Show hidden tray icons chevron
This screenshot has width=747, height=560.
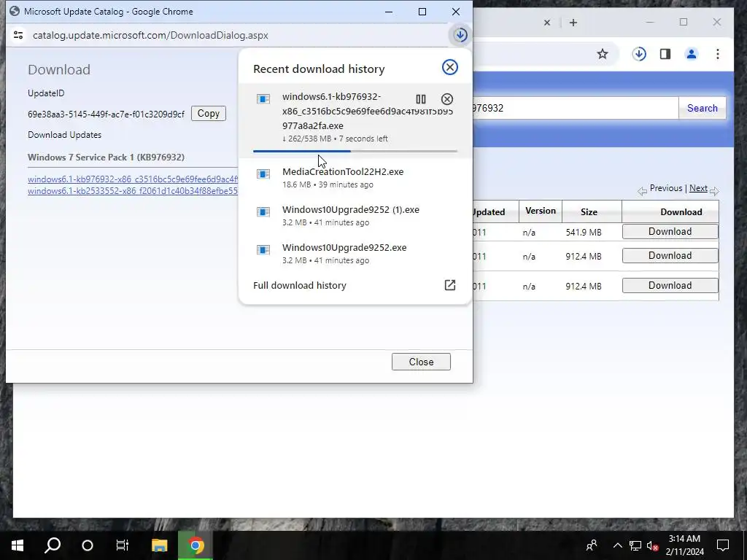(617, 545)
